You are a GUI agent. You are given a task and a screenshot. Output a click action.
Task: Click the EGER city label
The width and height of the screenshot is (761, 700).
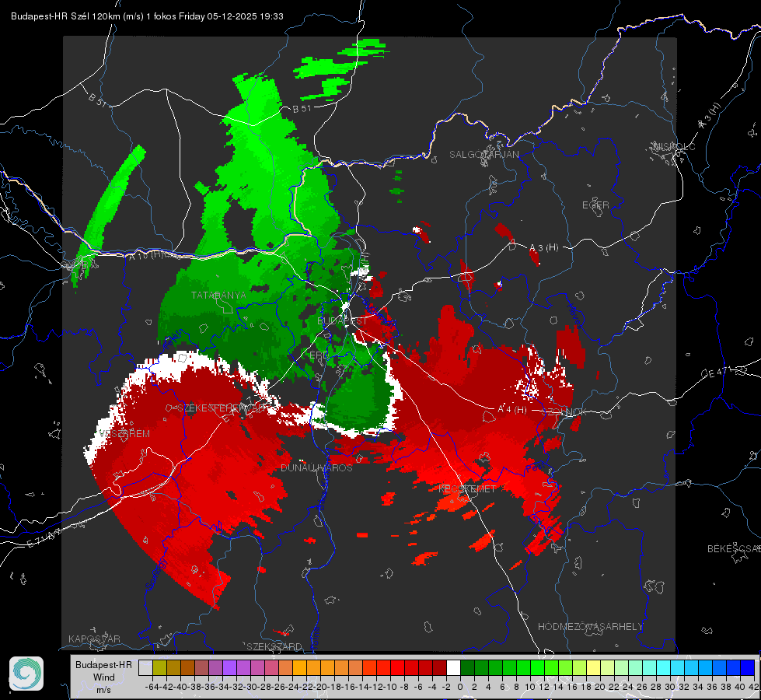595,205
